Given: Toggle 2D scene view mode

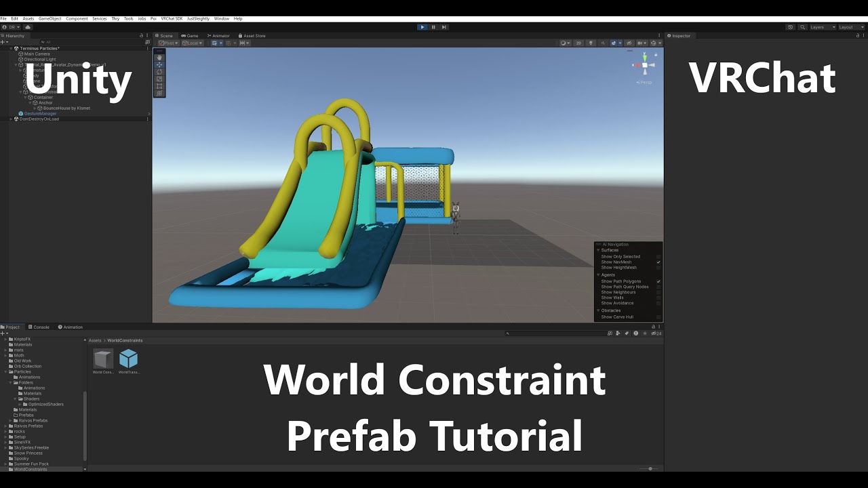Looking at the screenshot, I should [578, 43].
